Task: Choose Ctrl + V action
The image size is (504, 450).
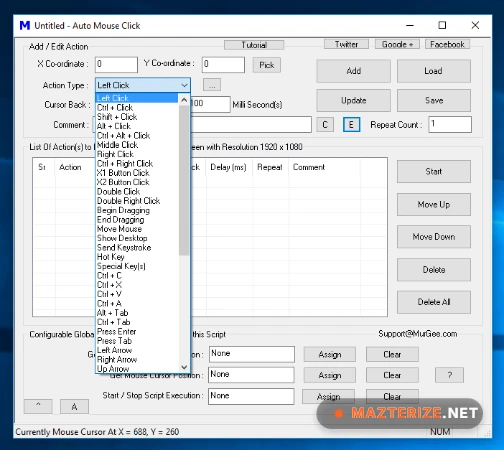Action: point(137,294)
